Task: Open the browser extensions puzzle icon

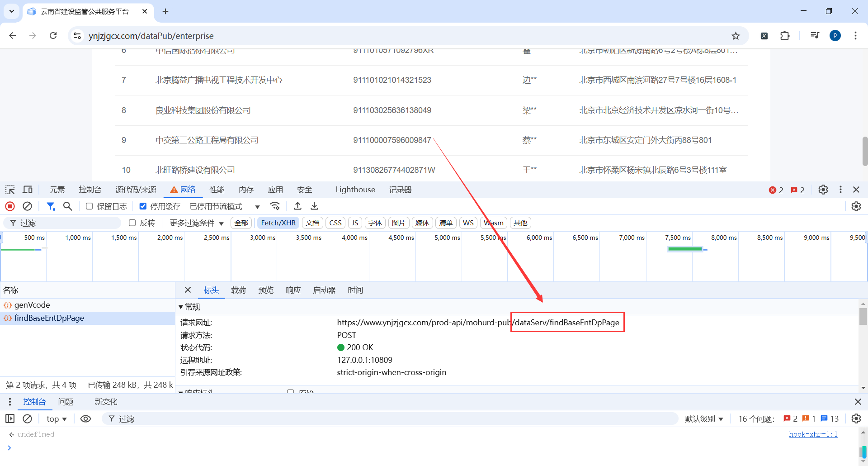Action: pyautogui.click(x=785, y=36)
